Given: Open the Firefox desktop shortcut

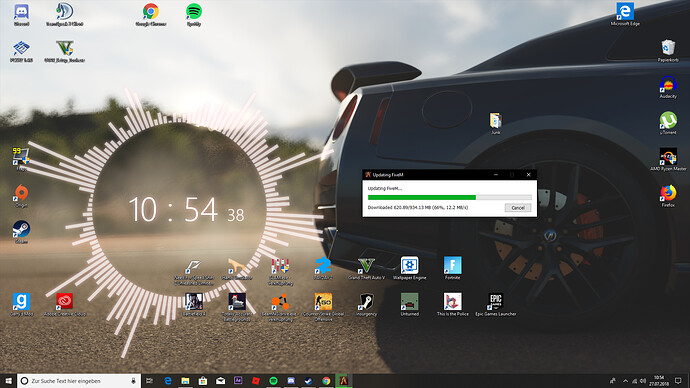Looking at the screenshot, I should (x=668, y=196).
